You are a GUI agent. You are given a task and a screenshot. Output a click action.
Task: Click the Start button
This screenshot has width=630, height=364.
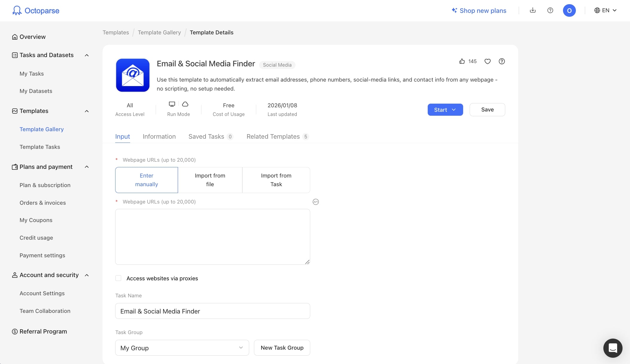tap(441, 110)
